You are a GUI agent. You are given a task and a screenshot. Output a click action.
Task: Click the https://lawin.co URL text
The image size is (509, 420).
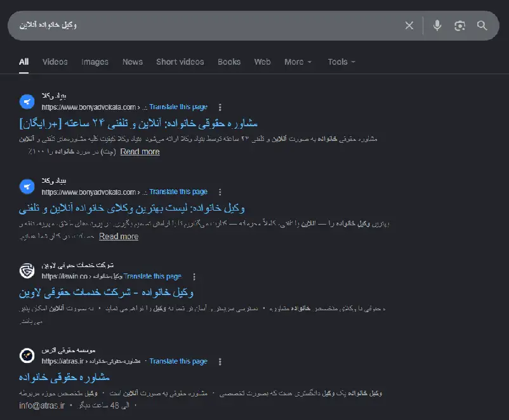point(64,277)
